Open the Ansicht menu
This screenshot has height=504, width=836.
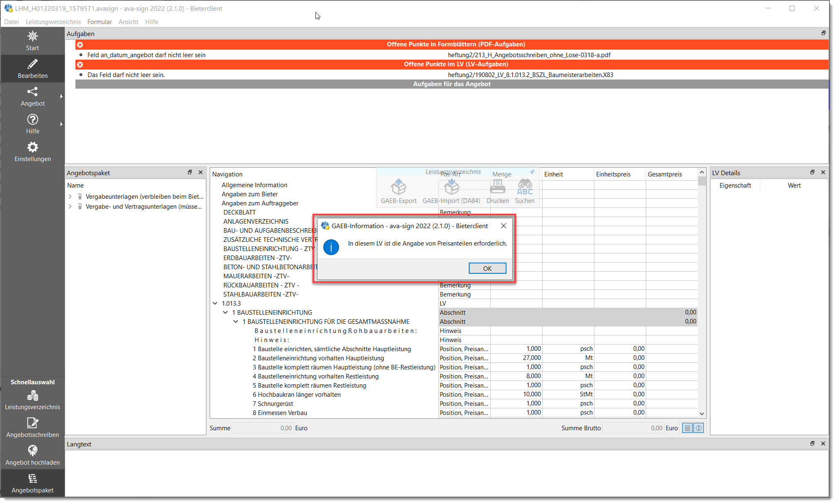point(128,22)
